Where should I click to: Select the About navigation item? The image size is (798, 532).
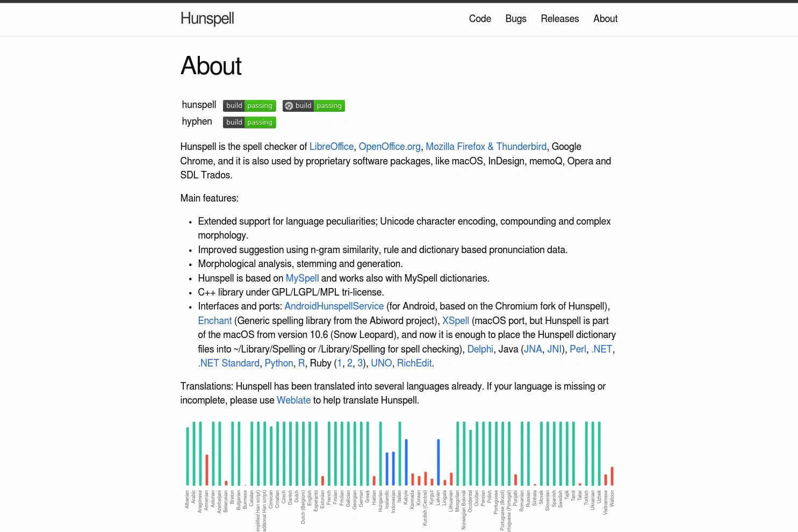[605, 19]
